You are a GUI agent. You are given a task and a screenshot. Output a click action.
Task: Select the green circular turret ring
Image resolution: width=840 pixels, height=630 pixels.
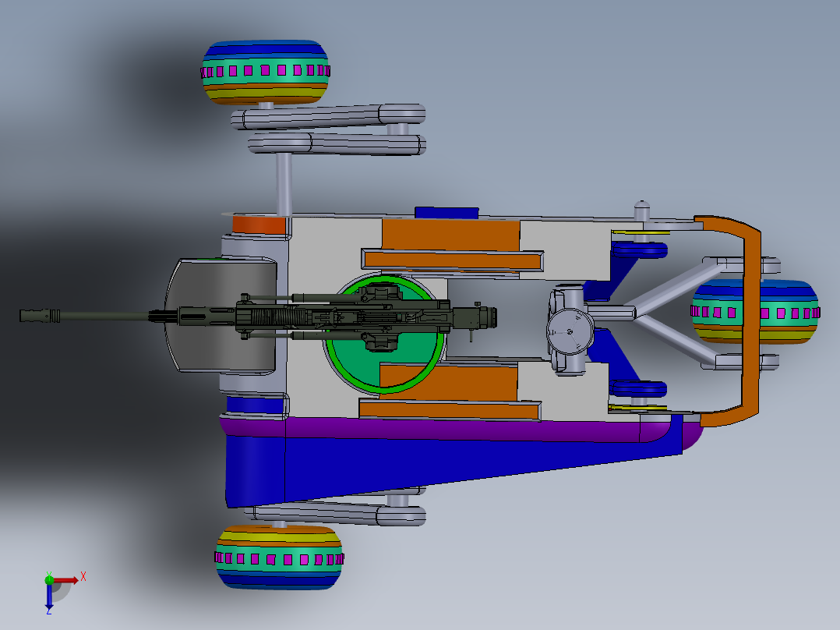(x=385, y=335)
